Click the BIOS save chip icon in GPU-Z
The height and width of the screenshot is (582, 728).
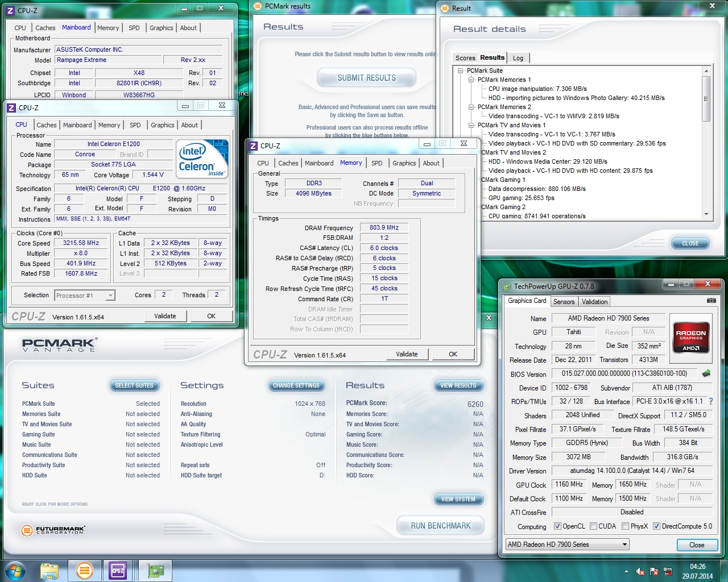pos(706,373)
